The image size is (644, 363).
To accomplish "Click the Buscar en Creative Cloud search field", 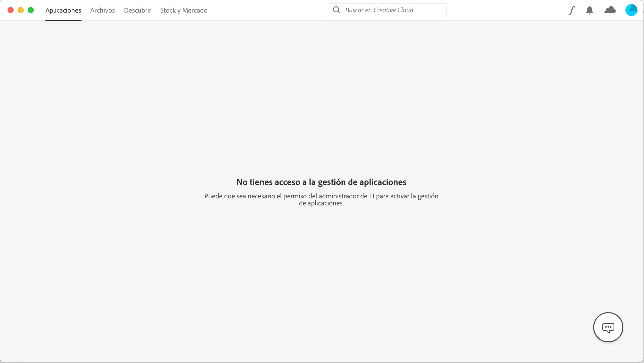I will tap(386, 10).
